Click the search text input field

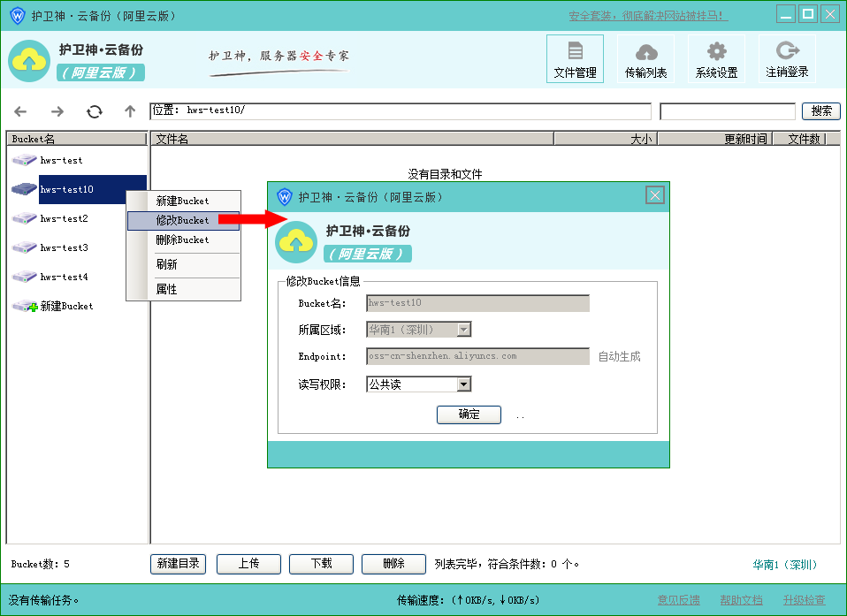point(727,111)
